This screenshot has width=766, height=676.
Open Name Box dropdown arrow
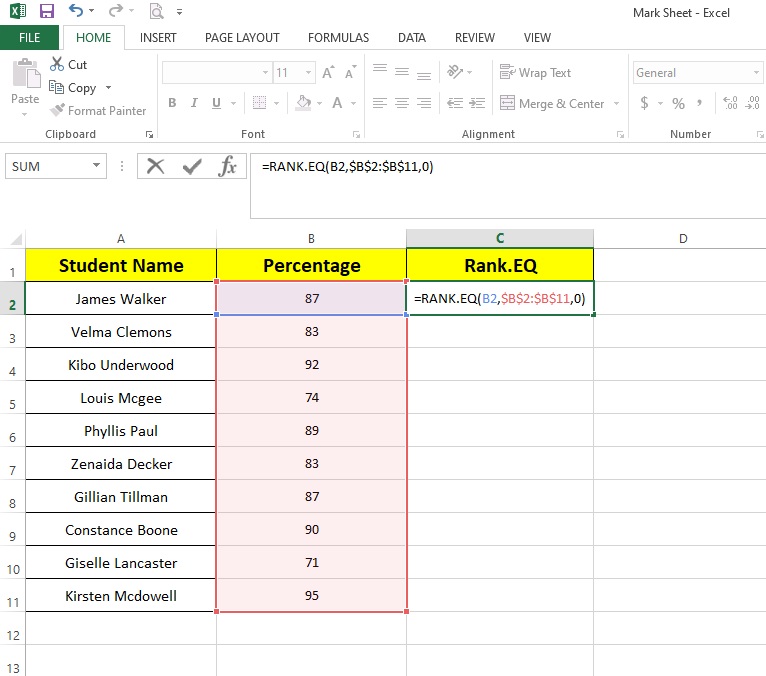[x=97, y=166]
